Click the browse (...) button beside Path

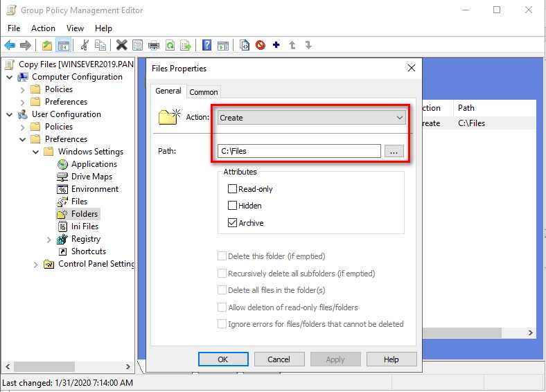click(x=394, y=151)
